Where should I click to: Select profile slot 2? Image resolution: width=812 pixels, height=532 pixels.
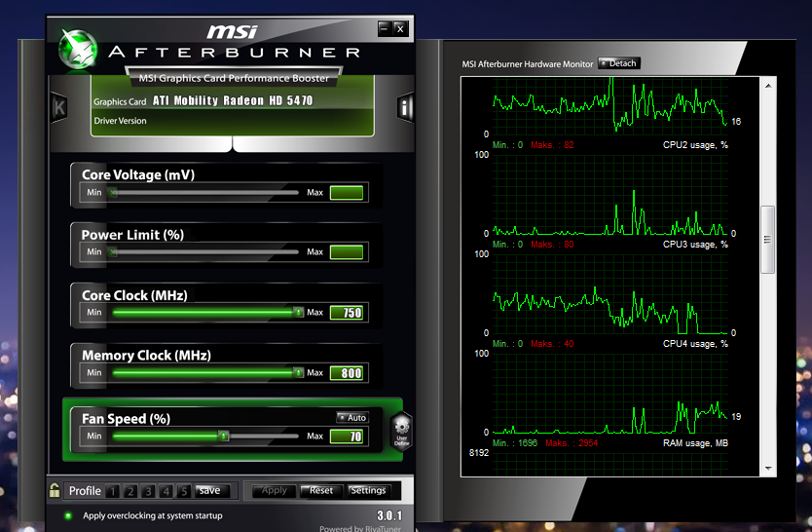130,490
